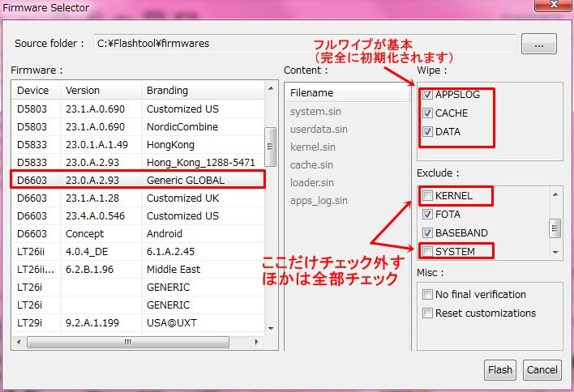Image resolution: width=574 pixels, height=392 pixels.
Task: Select D5803 NordicCombine firmware row
Action: coord(138,127)
